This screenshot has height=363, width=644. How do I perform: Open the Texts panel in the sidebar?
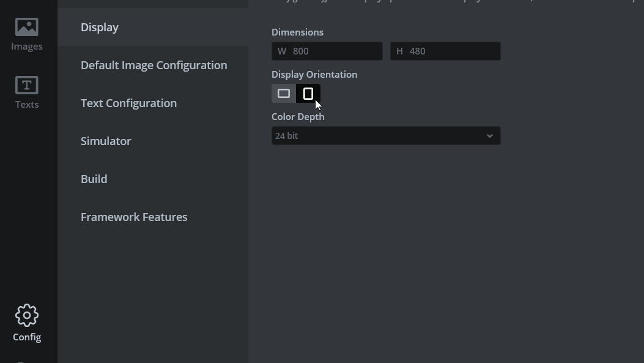tap(27, 92)
